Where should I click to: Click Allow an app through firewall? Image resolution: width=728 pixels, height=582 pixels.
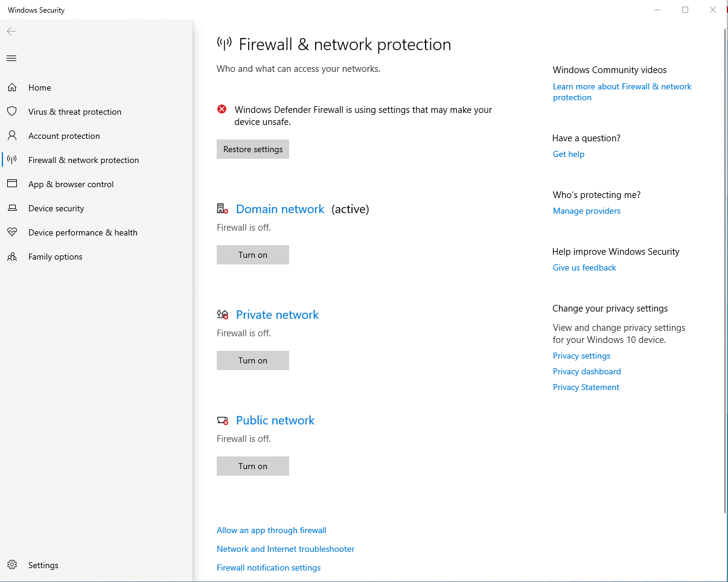pyautogui.click(x=272, y=530)
